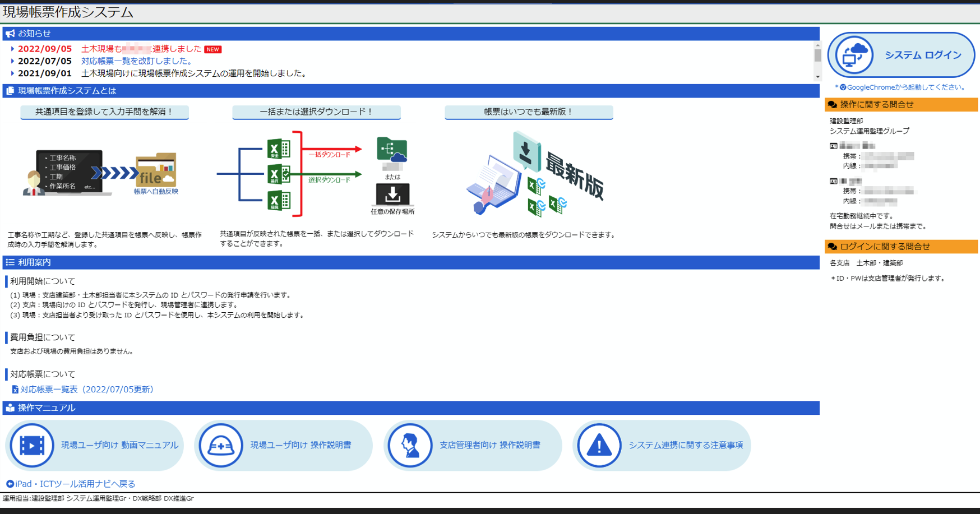Screen dimensions: 980x514
Task: Go back via iPad・ICTツール活用ナビへ戻る link
Action: pyautogui.click(x=75, y=484)
